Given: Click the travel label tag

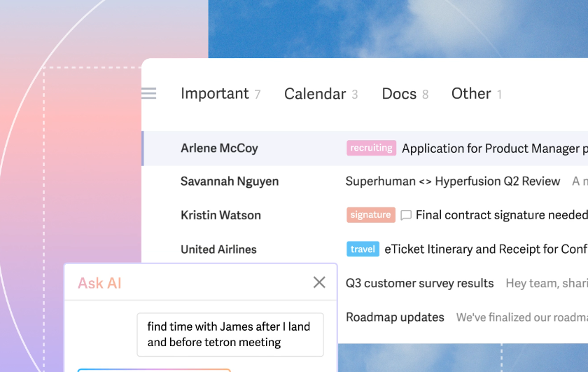Looking at the screenshot, I should (363, 249).
